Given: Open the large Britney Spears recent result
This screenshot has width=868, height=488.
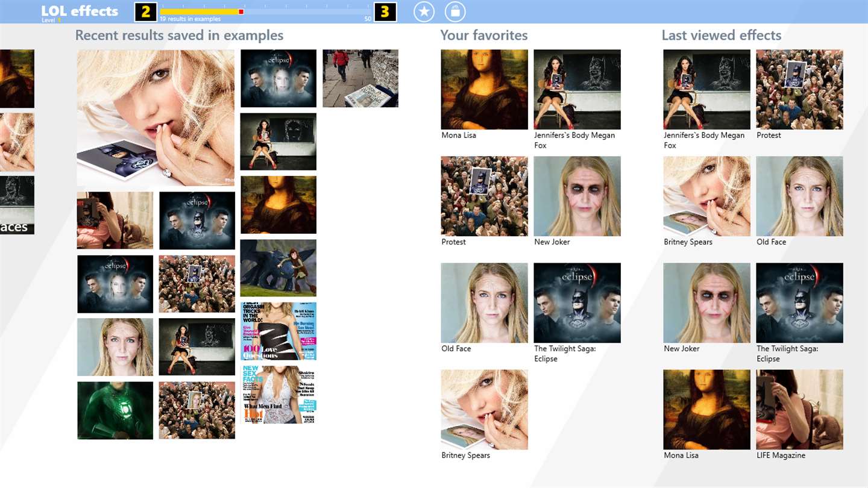Looking at the screenshot, I should (156, 117).
